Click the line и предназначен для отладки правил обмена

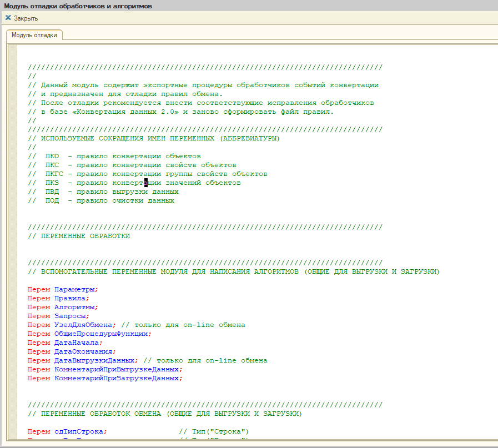click(125, 94)
